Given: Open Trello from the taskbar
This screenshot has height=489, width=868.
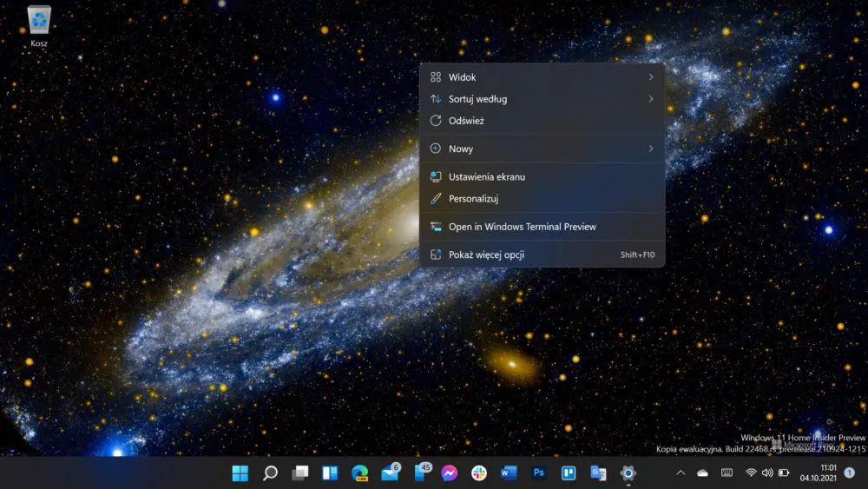Looking at the screenshot, I should [x=569, y=473].
